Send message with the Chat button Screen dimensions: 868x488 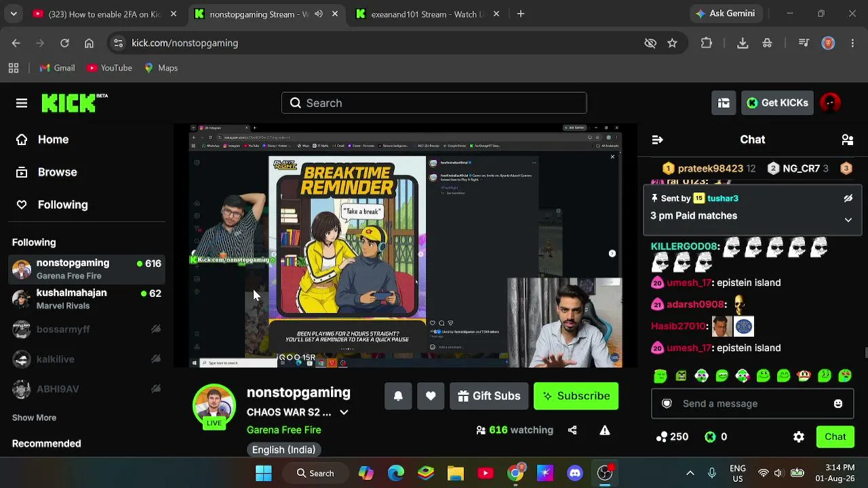tap(835, 437)
